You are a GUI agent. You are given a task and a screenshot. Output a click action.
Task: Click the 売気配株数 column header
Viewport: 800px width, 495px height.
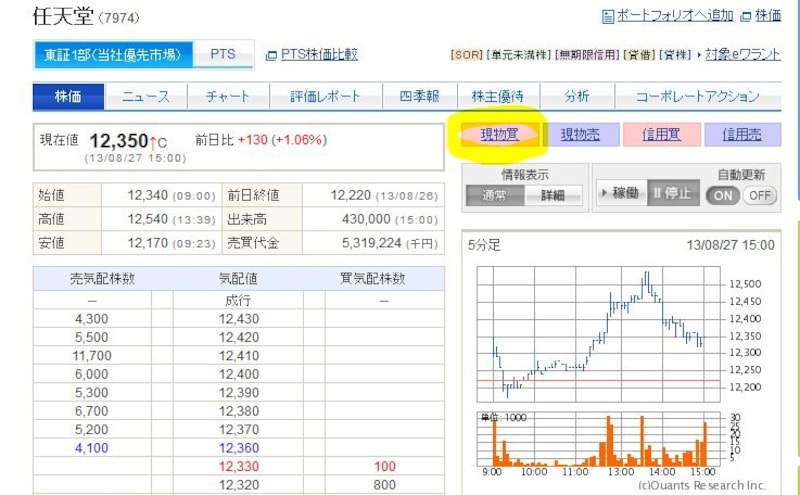[103, 278]
